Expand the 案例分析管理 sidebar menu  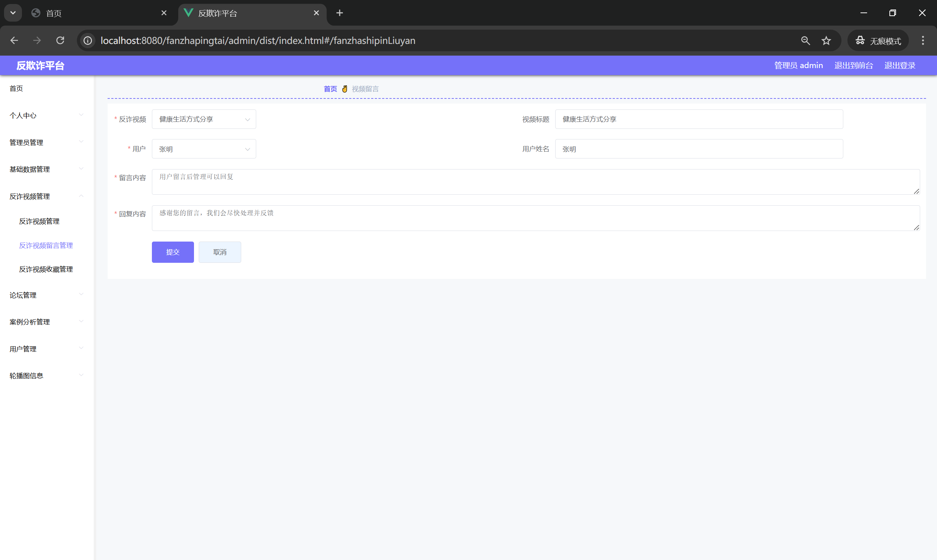(x=47, y=322)
